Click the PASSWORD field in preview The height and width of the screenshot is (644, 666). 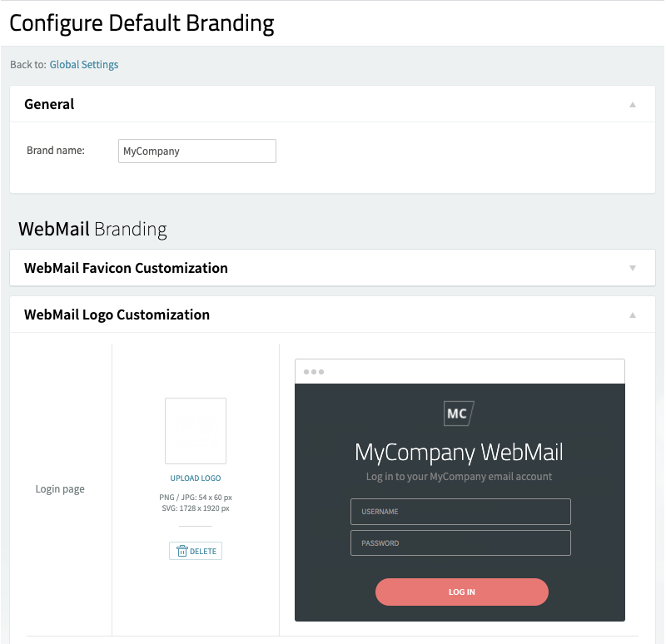pyautogui.click(x=460, y=543)
